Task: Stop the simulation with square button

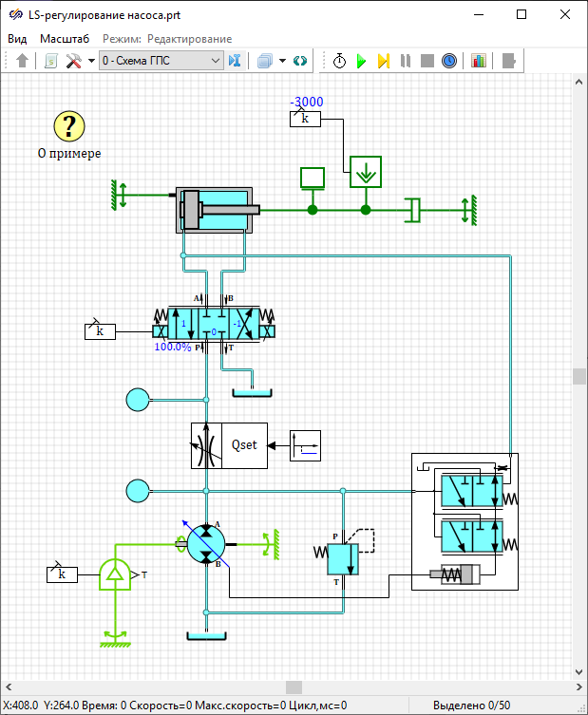Action: 427,61
